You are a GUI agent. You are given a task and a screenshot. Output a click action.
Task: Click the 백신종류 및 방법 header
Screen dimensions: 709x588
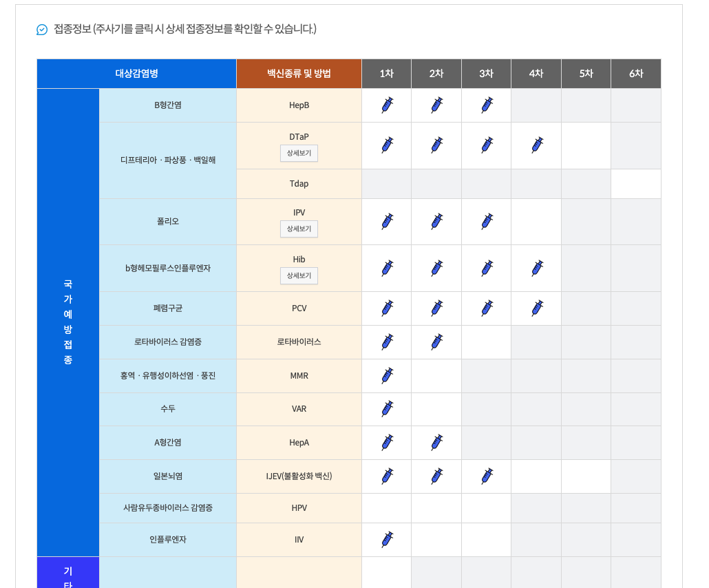[299, 74]
